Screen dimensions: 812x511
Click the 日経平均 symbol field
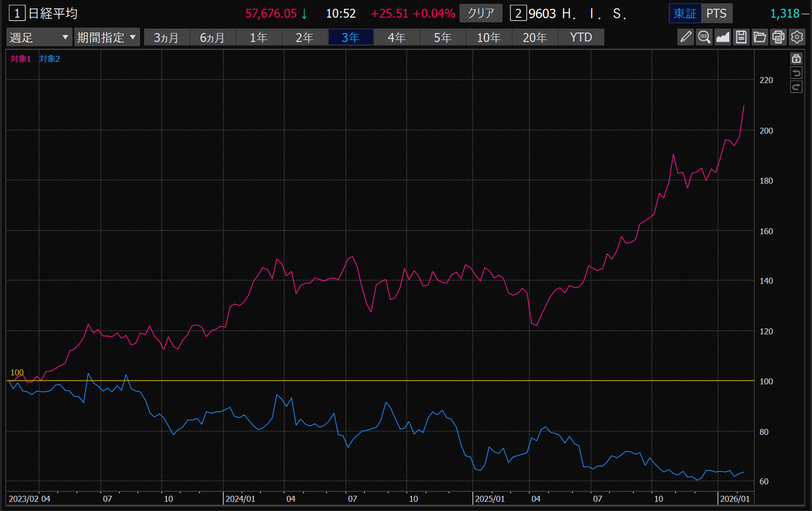point(53,13)
